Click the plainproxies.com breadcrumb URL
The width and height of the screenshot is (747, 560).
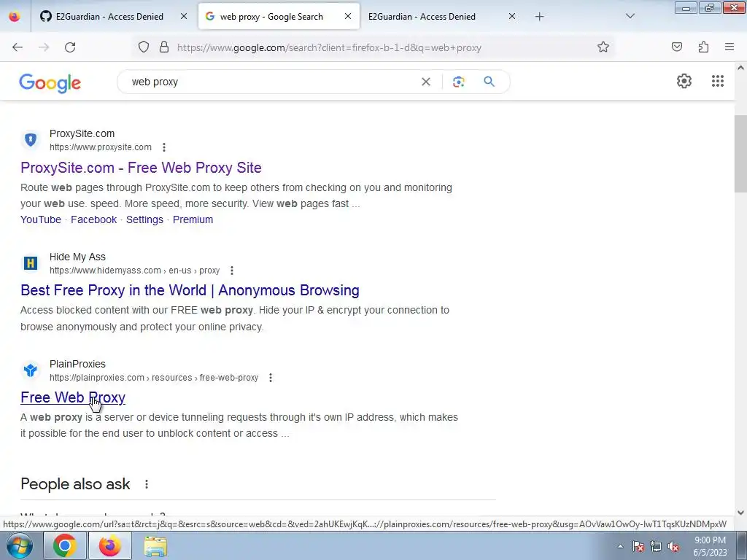point(154,378)
